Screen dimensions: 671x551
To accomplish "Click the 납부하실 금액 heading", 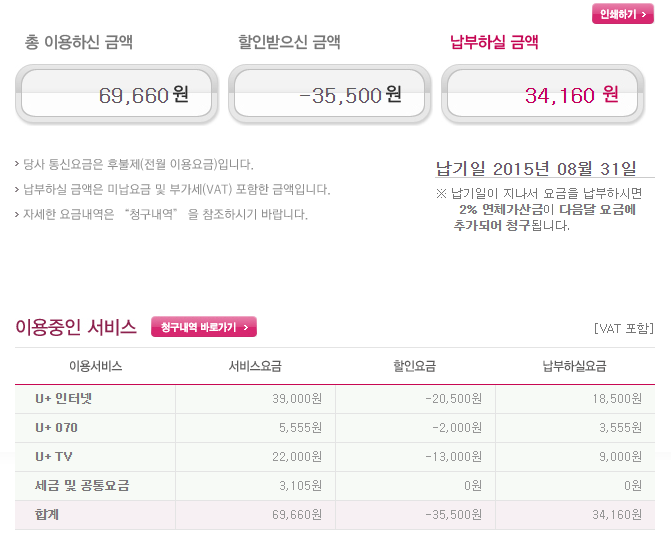I will tap(494, 42).
